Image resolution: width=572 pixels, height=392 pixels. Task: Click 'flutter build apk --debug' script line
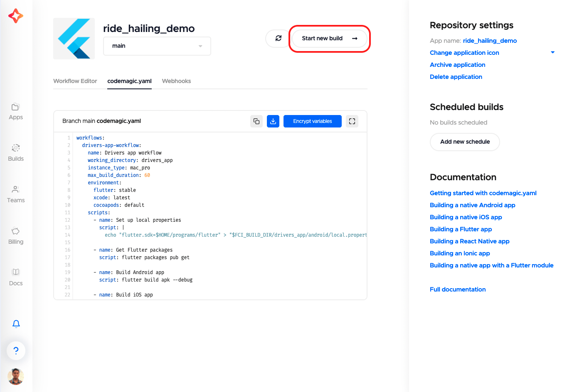[146, 280]
